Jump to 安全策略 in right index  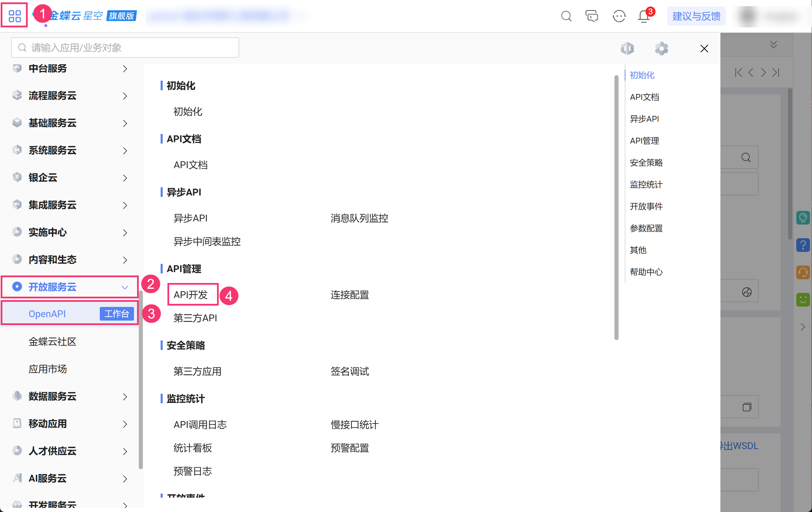[646, 163]
